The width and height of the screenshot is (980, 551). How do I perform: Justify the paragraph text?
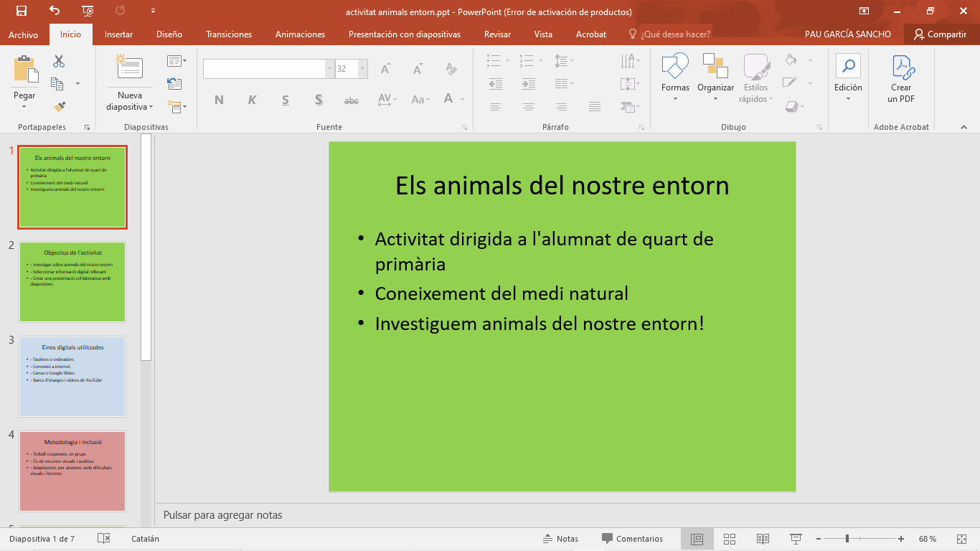click(x=595, y=107)
